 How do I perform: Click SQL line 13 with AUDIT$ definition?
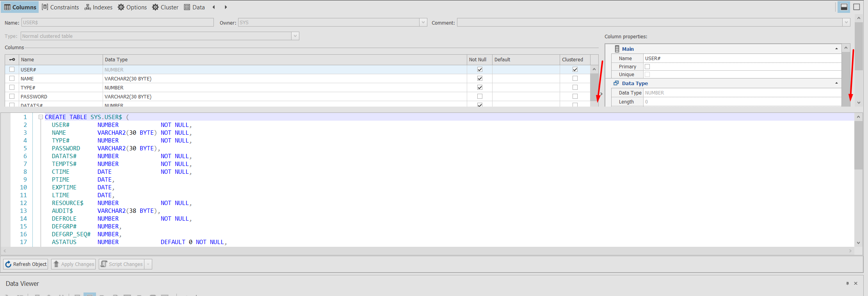(x=106, y=211)
